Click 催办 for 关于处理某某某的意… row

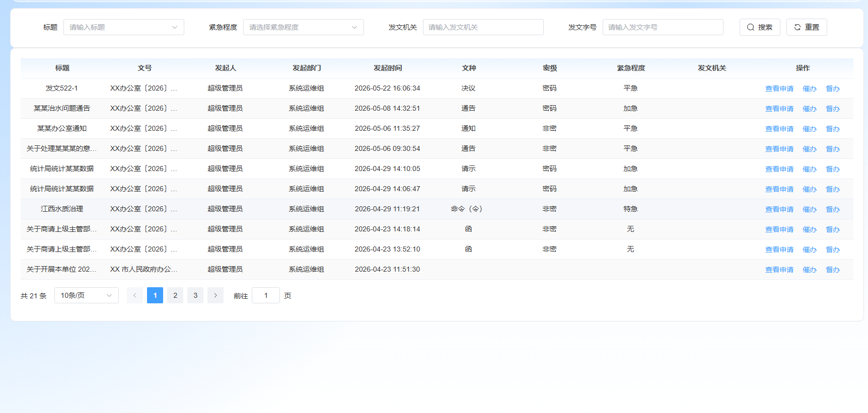click(x=810, y=149)
